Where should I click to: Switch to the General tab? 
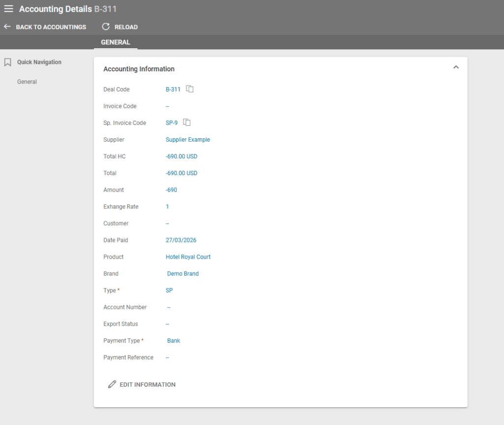pos(116,42)
